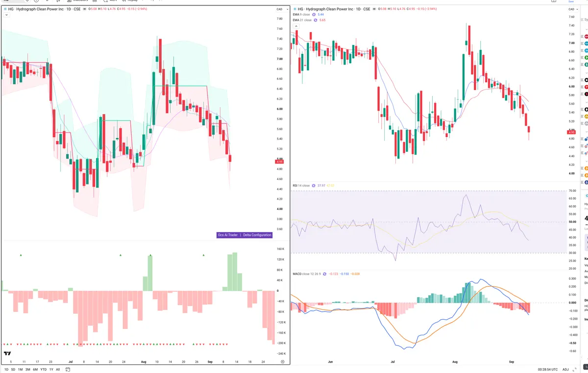588x373 pixels.
Task: Select the 1M time range
Action: click(x=20, y=370)
